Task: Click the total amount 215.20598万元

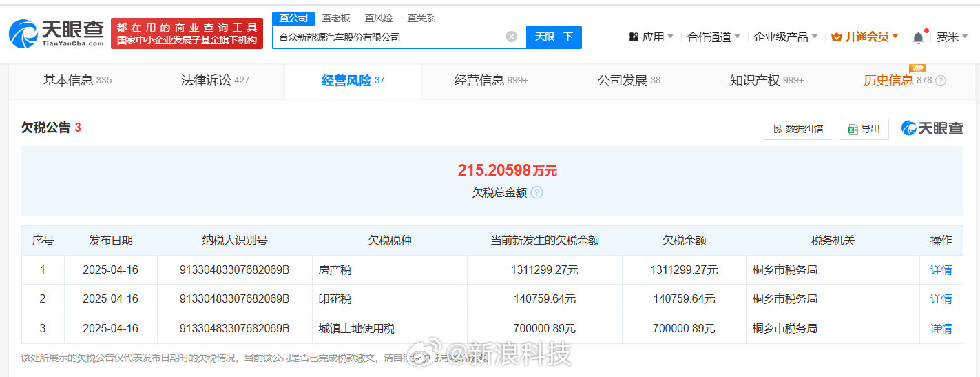Action: pos(508,170)
